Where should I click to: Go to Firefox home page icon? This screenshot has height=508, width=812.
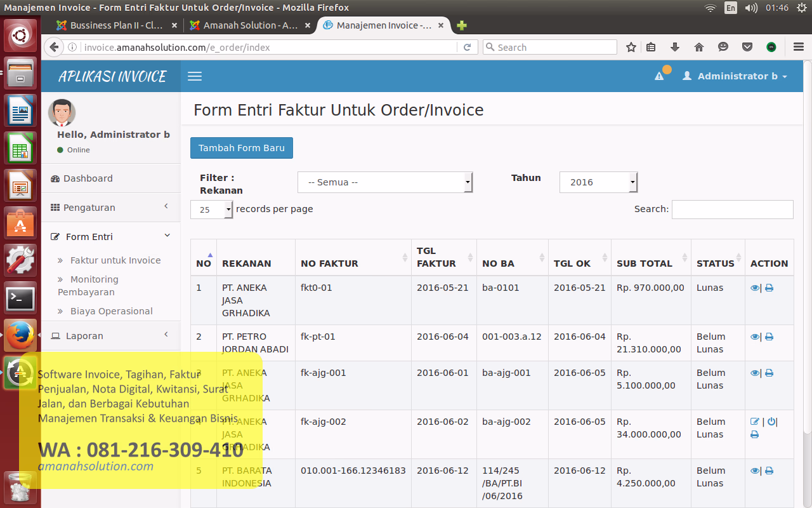coord(699,47)
